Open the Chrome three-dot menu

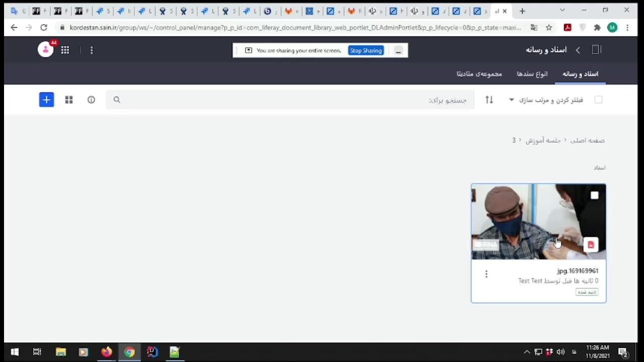627,28
